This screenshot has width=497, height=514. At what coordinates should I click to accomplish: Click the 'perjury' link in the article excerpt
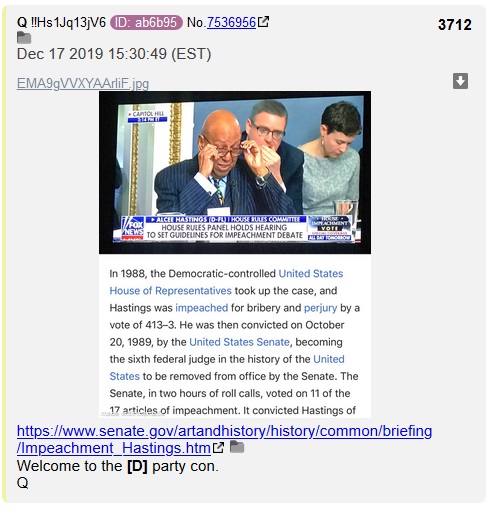pos(320,308)
